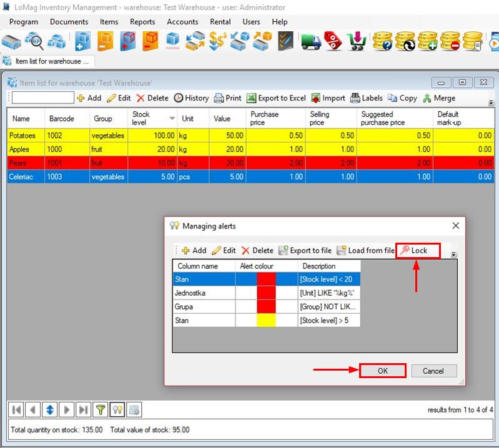Click Add in Managing alerts toolbar

pos(194,251)
